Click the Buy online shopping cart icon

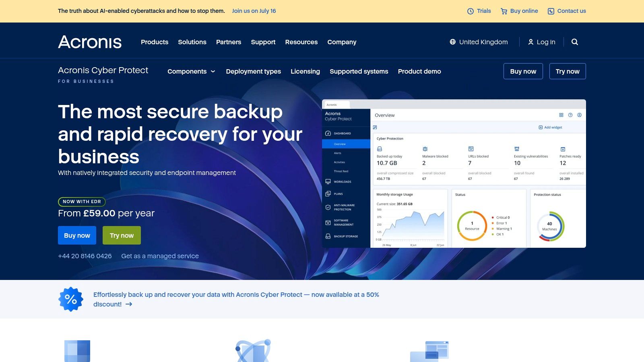(504, 11)
